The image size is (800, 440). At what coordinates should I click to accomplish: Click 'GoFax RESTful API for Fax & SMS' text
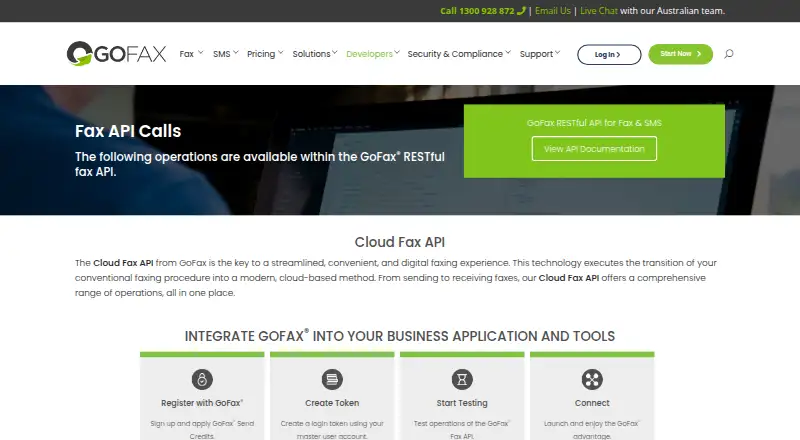pos(594,123)
